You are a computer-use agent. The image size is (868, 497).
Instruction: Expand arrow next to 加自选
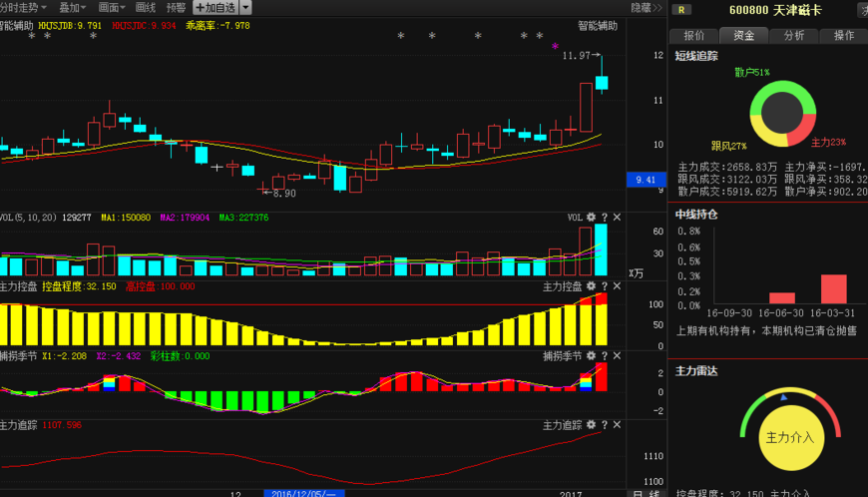point(245,8)
